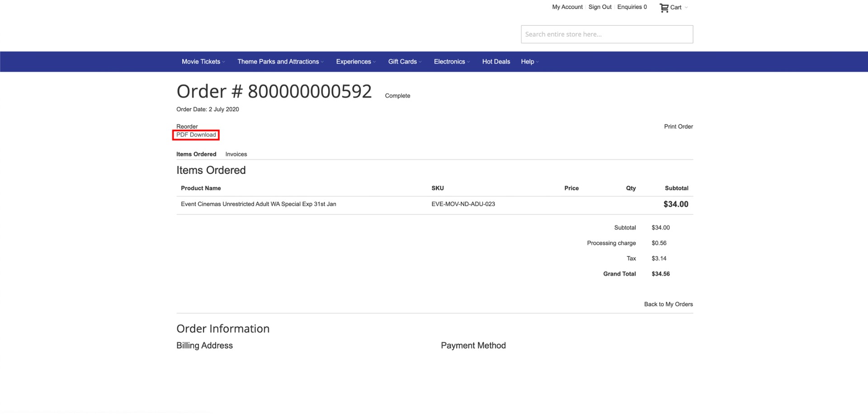Expand the Help chevron
Image resolution: width=868 pixels, height=414 pixels.
tap(537, 62)
